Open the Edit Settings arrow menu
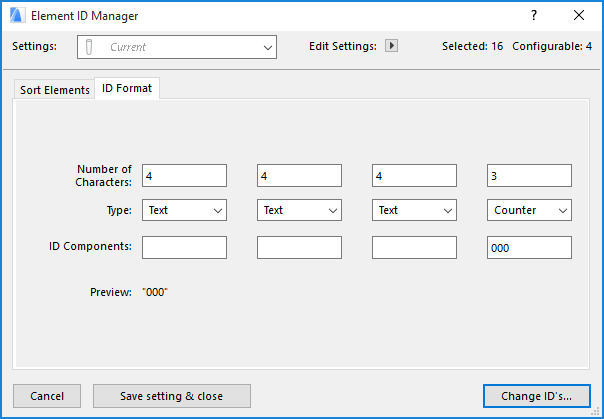This screenshot has height=419, width=604. click(392, 46)
